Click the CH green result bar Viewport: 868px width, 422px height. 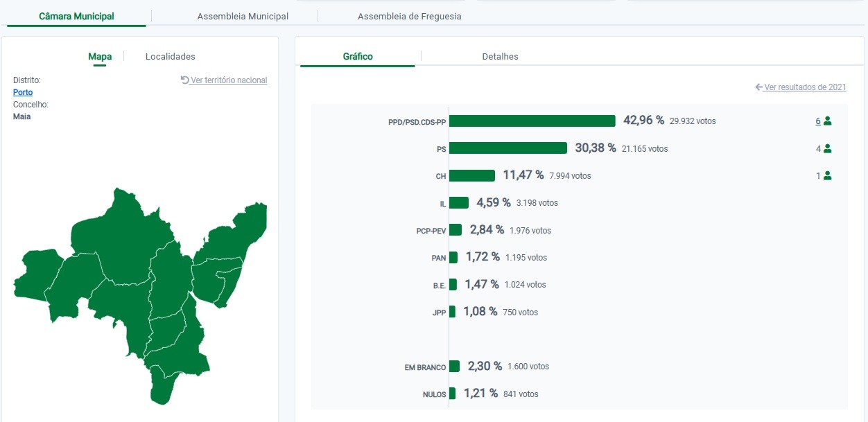point(472,176)
